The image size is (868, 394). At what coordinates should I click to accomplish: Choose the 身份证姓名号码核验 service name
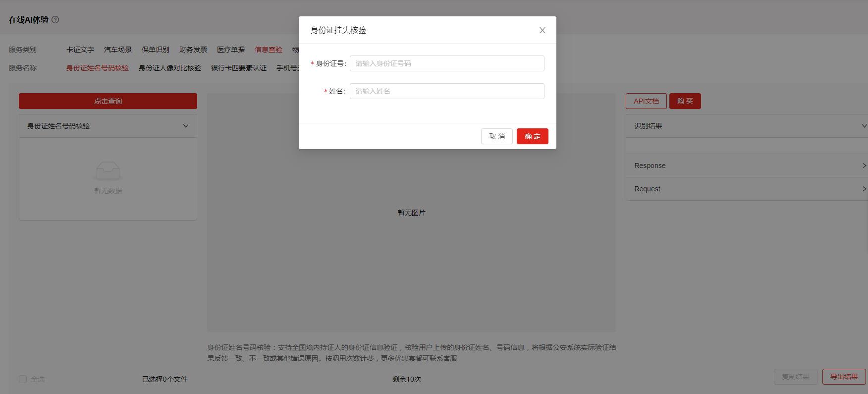click(x=98, y=68)
